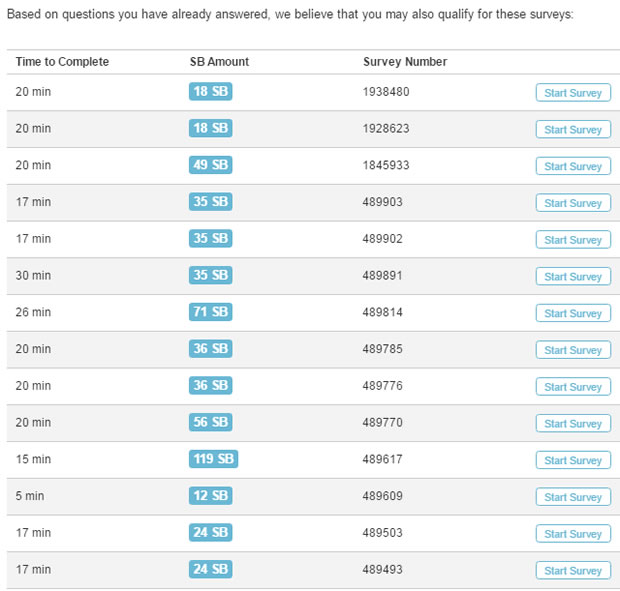The image size is (620, 591).
Task: Start survey number 489617
Action: pyautogui.click(x=573, y=460)
